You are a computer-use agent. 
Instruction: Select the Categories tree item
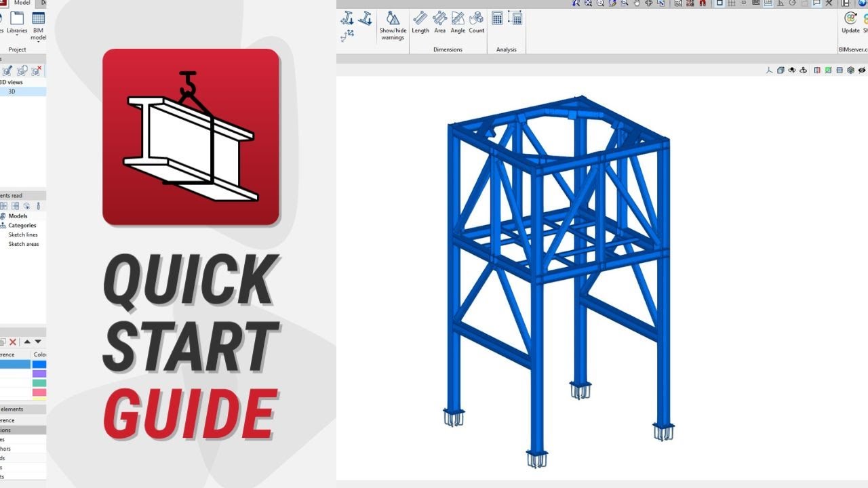coord(22,226)
